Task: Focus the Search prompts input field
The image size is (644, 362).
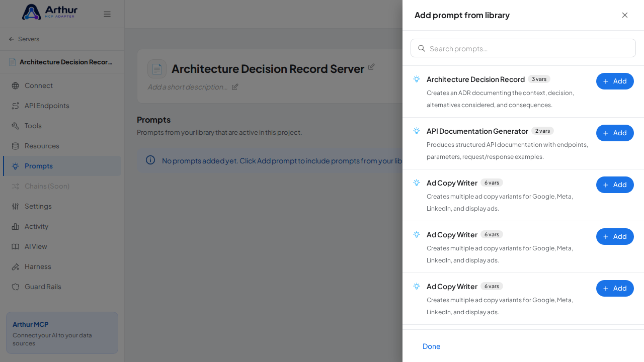Action: tap(523, 48)
